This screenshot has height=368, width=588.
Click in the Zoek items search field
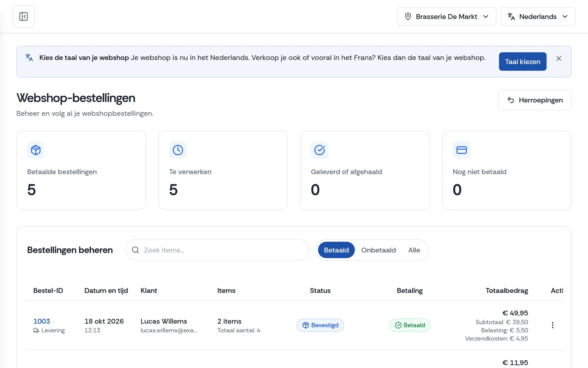(x=217, y=250)
